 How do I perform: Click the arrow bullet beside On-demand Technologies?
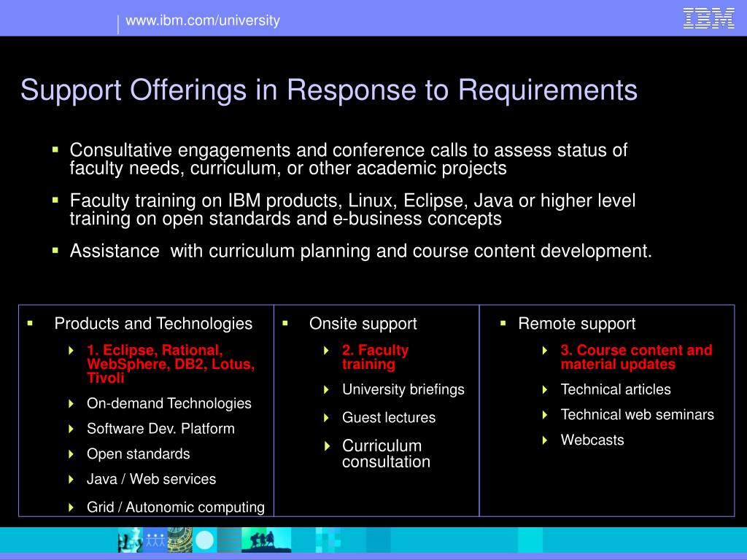(x=71, y=404)
